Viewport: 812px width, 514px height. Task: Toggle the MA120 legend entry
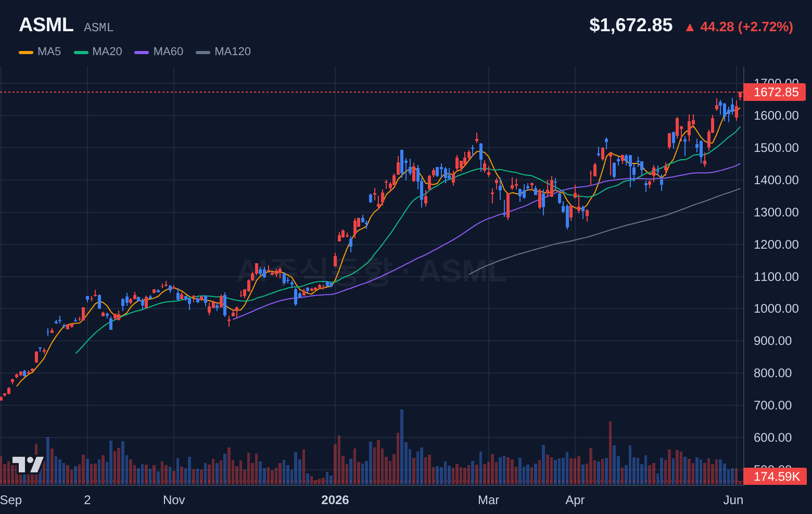coord(223,52)
